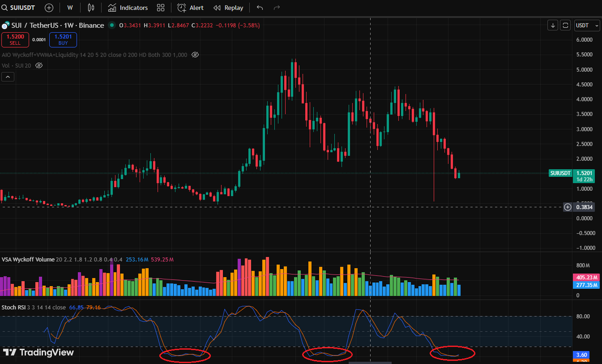Select the Stoch RSI indicator legend

(x=14, y=308)
